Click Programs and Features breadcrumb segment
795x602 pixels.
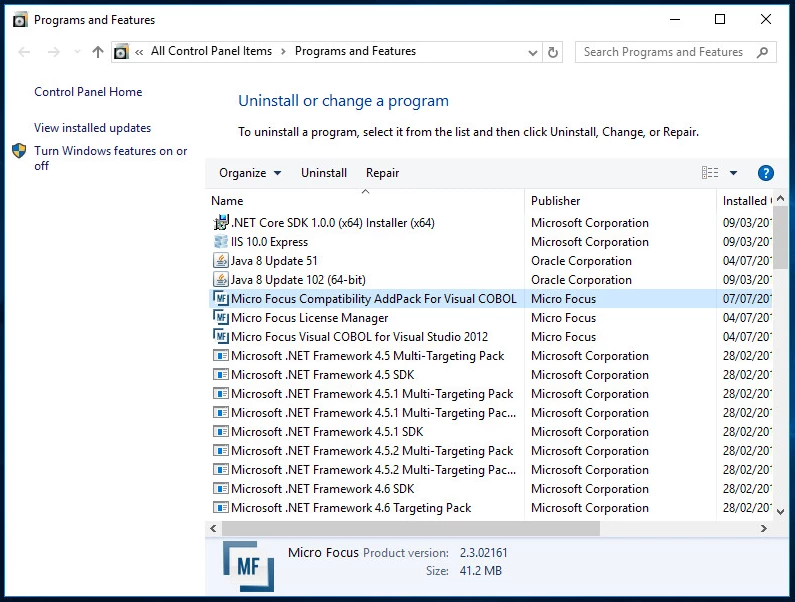[355, 51]
